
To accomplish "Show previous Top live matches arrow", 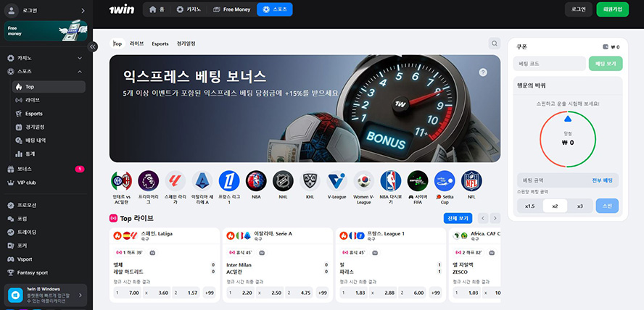I will tap(483, 218).
